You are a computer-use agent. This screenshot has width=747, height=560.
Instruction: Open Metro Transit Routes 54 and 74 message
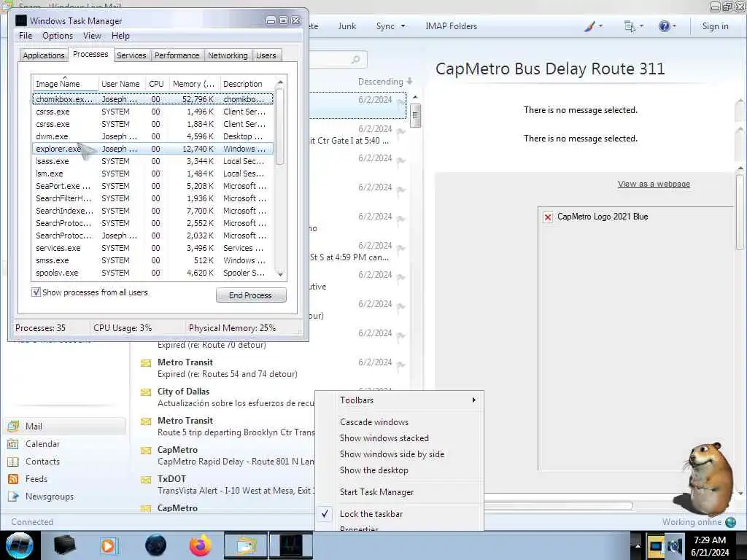pos(271,368)
